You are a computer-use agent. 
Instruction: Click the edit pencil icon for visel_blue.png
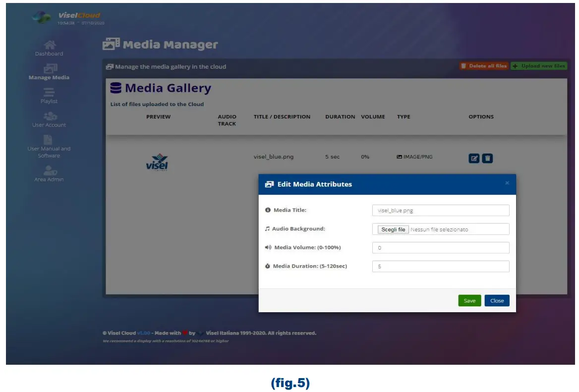[474, 157]
